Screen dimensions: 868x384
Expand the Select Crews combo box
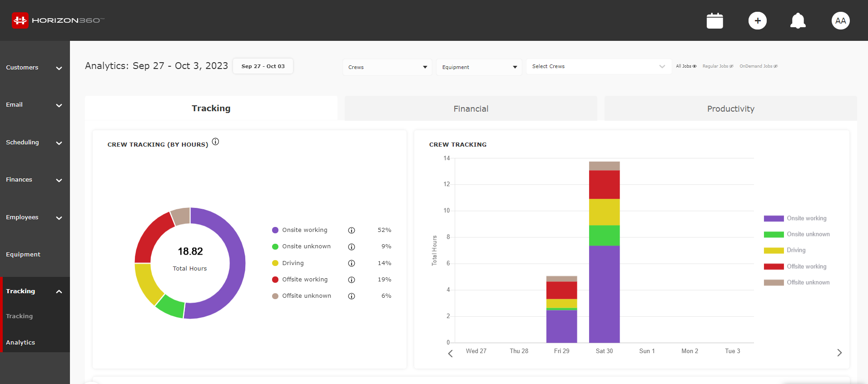(598, 66)
